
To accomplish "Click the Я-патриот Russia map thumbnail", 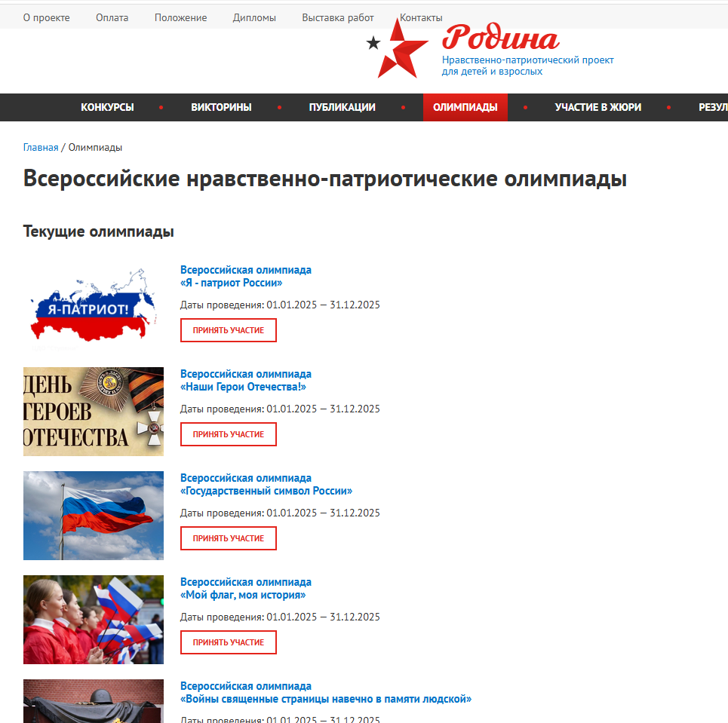I will (94, 307).
